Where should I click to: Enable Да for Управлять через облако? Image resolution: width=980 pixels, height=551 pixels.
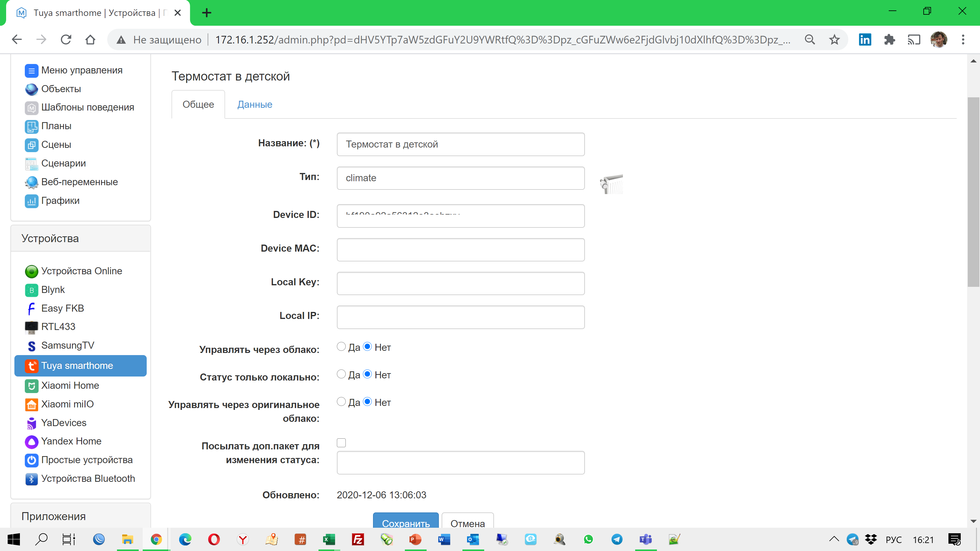[341, 347]
